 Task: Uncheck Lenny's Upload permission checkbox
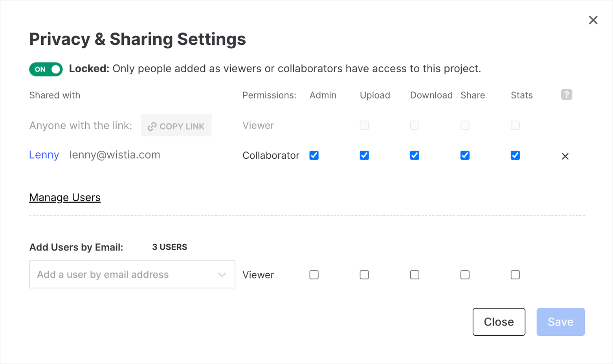[364, 155]
